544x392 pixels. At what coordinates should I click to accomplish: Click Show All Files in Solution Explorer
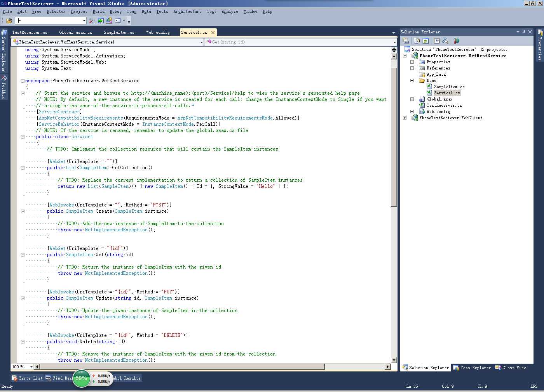tap(417, 41)
